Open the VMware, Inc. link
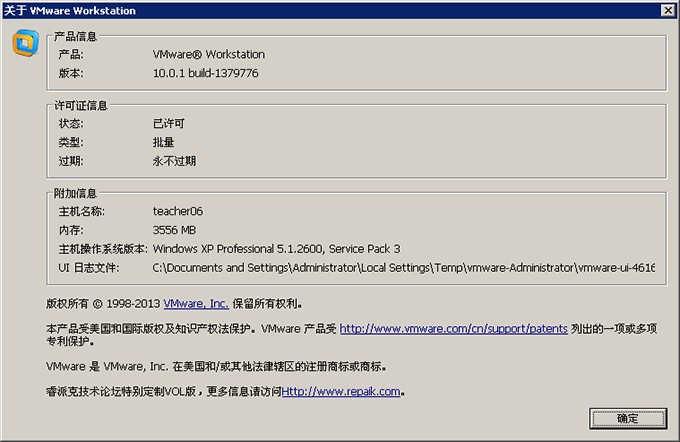Viewport: 680px width, 442px height. pos(196,304)
